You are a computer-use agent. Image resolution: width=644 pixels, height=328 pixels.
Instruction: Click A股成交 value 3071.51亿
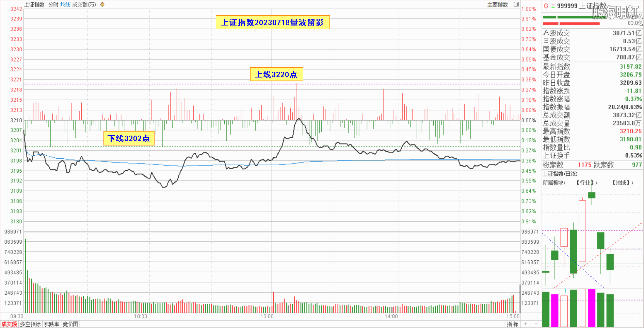(x=627, y=33)
